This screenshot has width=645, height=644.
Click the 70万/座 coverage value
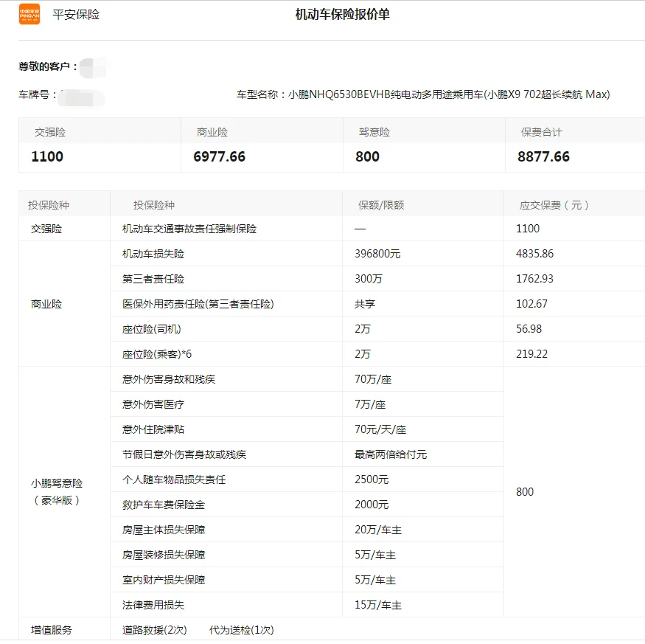click(373, 379)
